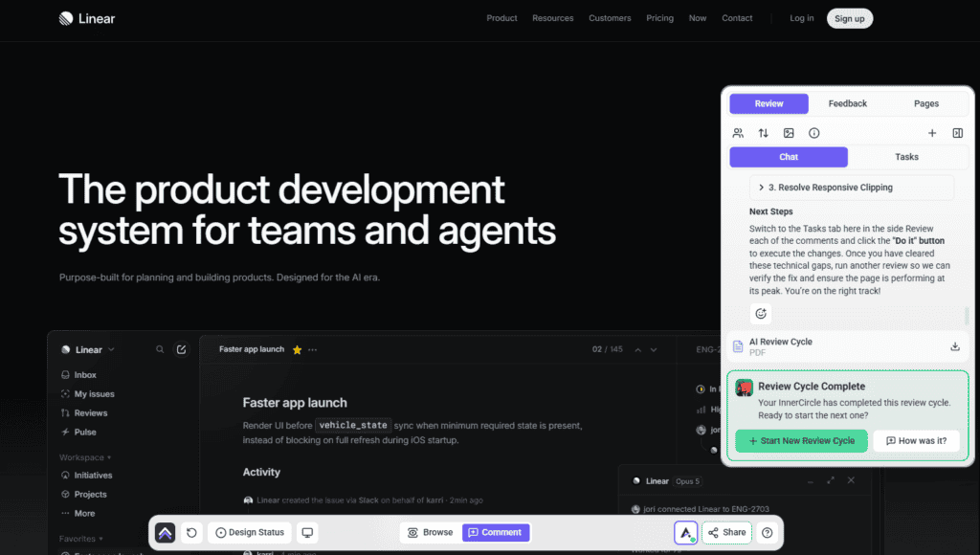Click the review panel scrollbar
This screenshot has width=980, height=555.
pyautogui.click(x=967, y=315)
